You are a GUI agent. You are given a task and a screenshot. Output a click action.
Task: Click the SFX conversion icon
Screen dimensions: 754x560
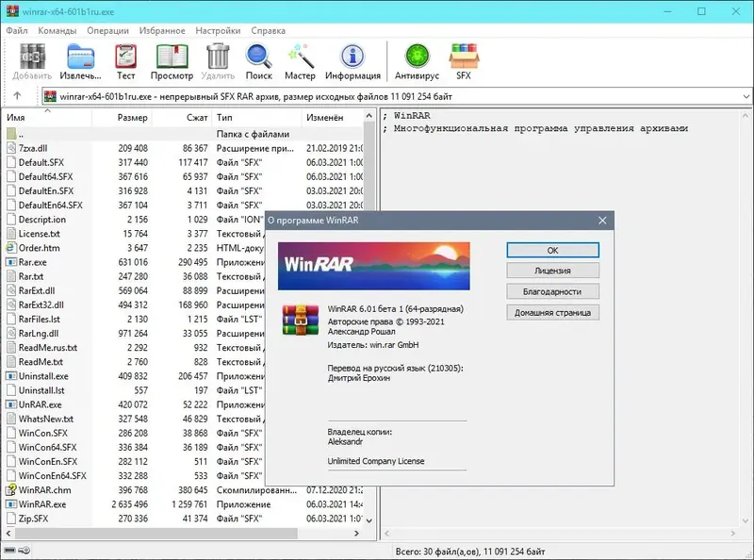click(463, 57)
